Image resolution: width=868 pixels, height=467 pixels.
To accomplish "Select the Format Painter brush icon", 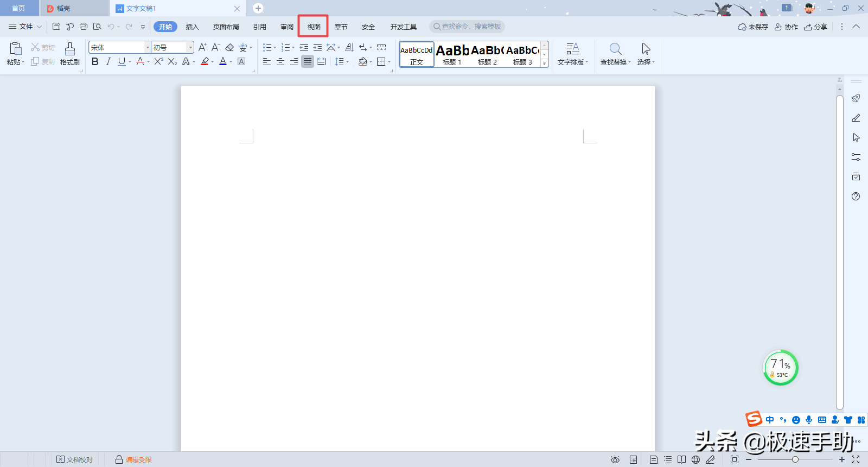I will point(70,49).
